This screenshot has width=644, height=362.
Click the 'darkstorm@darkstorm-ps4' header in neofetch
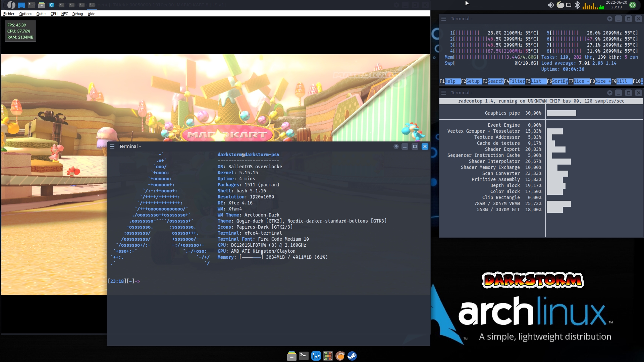point(249,155)
